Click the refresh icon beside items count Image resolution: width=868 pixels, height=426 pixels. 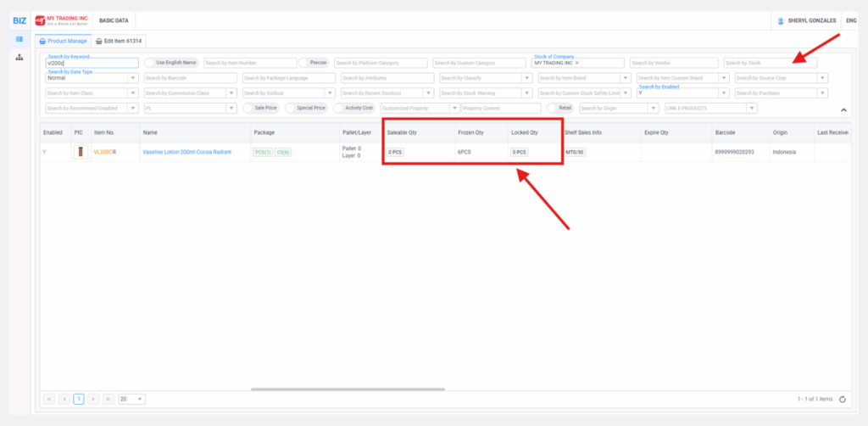point(842,399)
